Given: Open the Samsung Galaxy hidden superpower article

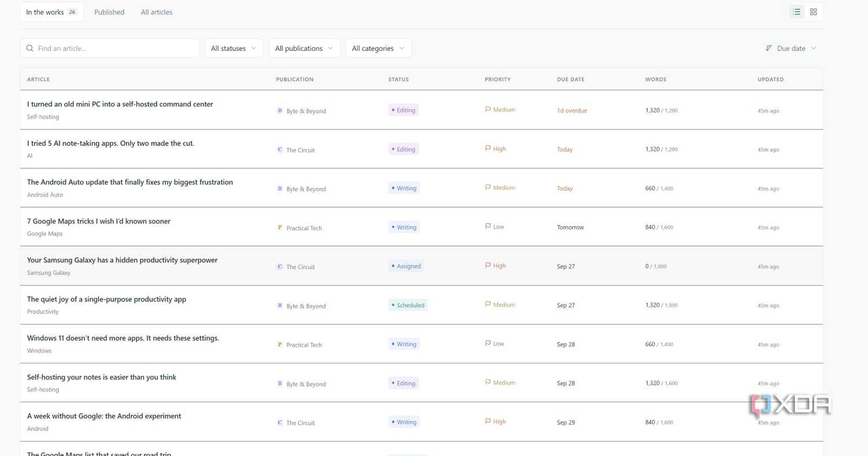Looking at the screenshot, I should click(x=122, y=260).
